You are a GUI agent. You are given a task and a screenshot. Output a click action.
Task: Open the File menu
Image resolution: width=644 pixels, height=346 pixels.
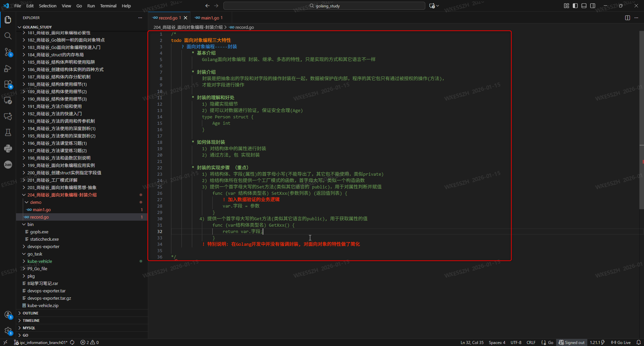pyautogui.click(x=18, y=6)
